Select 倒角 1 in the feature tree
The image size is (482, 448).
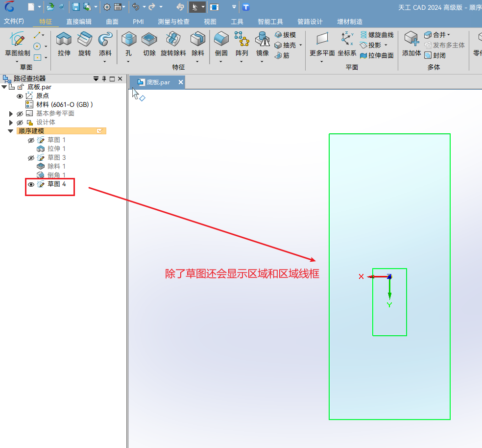[51, 175]
